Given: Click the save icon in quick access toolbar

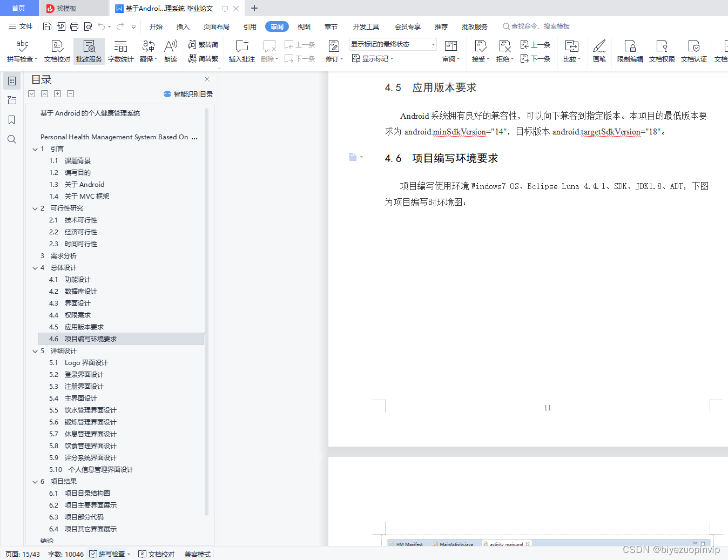Looking at the screenshot, I should (47, 26).
